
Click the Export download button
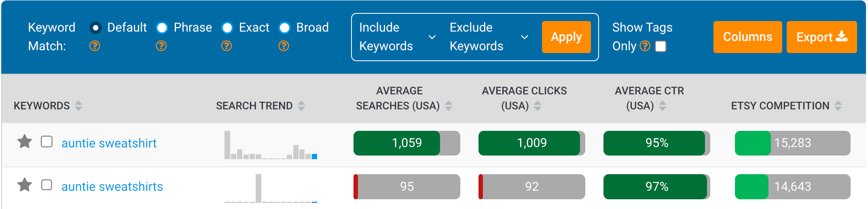click(x=821, y=37)
